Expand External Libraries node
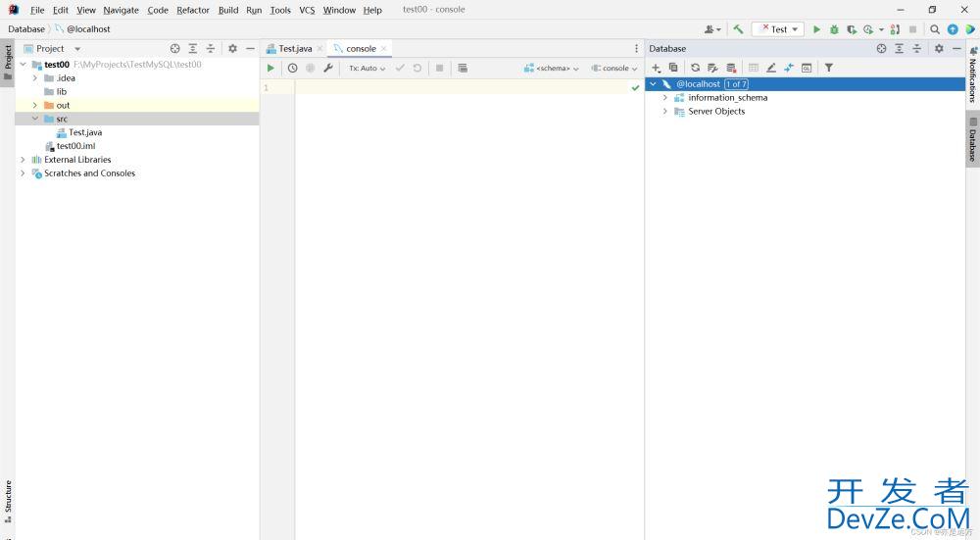 point(24,160)
